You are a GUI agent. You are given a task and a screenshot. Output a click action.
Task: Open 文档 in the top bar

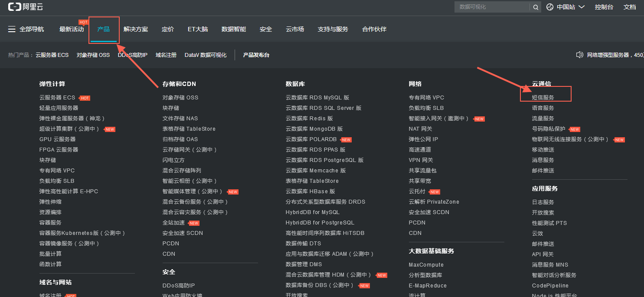tap(630, 7)
